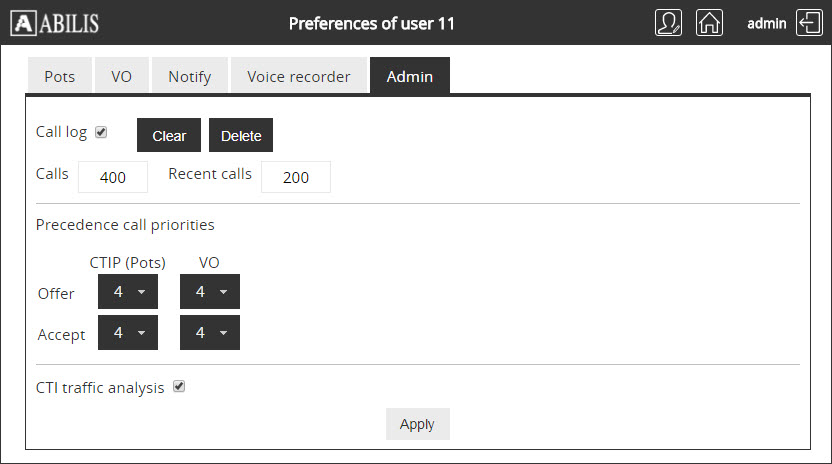Click the Recent calls input field

(x=296, y=177)
